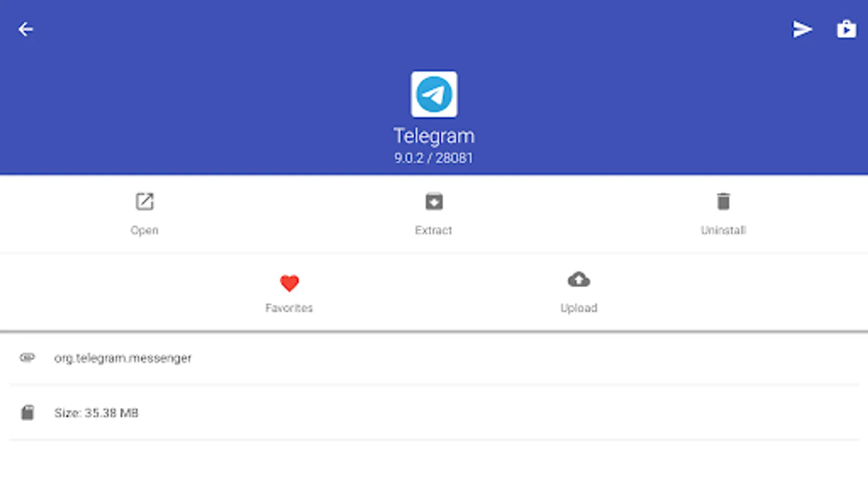Tap the Extract archive icon
Screen dimensions: 868x488
(434, 202)
